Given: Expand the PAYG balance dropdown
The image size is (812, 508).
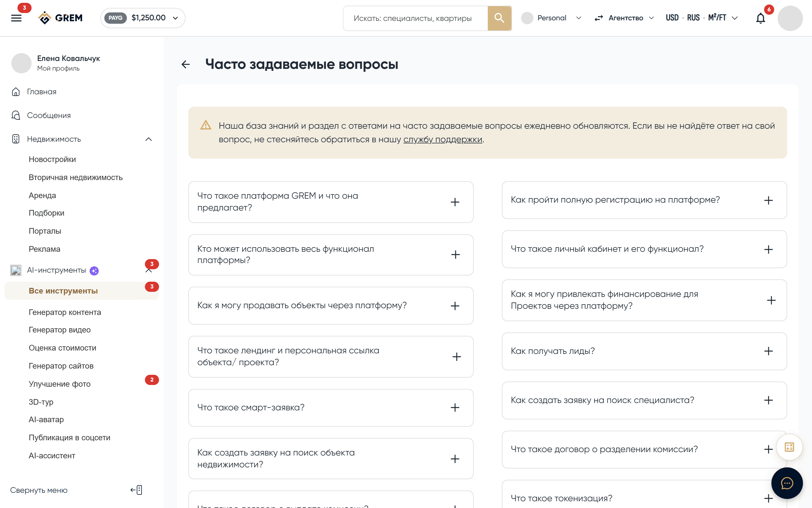Looking at the screenshot, I should coord(143,18).
